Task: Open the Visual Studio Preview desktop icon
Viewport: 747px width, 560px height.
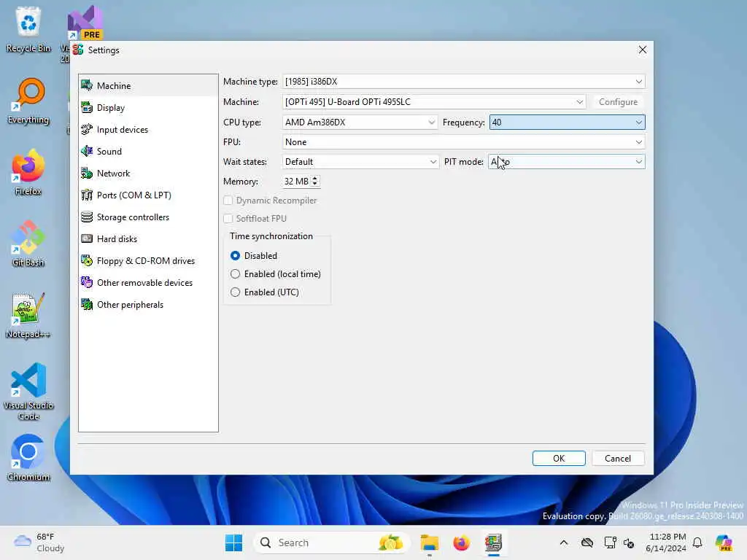Action: pos(85,24)
